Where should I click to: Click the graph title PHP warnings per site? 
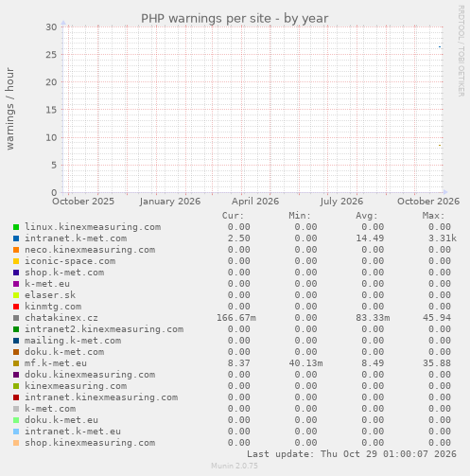(235, 19)
